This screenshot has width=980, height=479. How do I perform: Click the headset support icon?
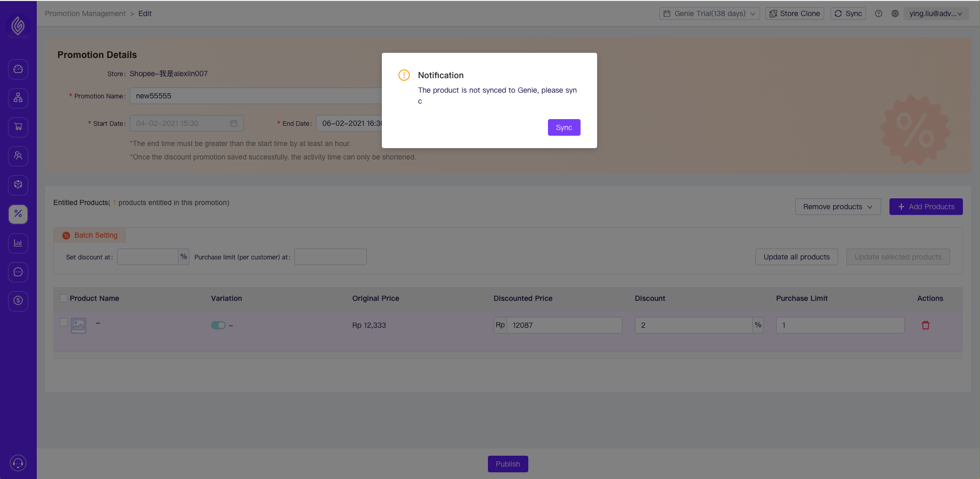tap(18, 463)
